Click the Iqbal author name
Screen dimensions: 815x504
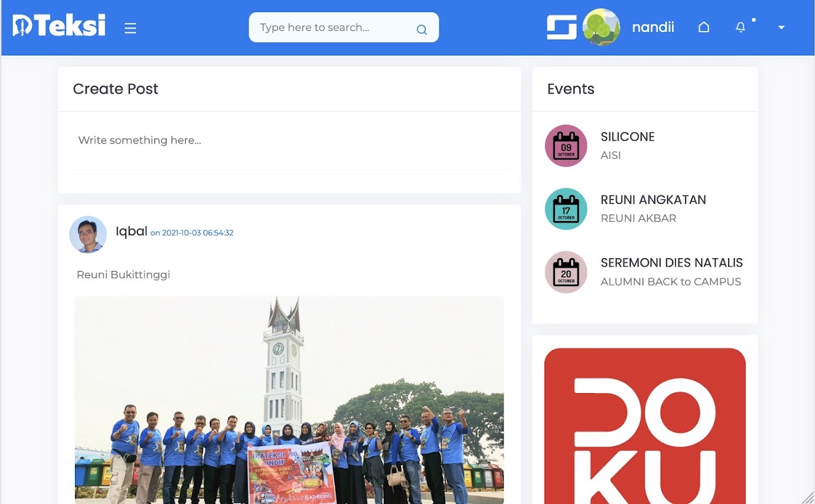(131, 231)
